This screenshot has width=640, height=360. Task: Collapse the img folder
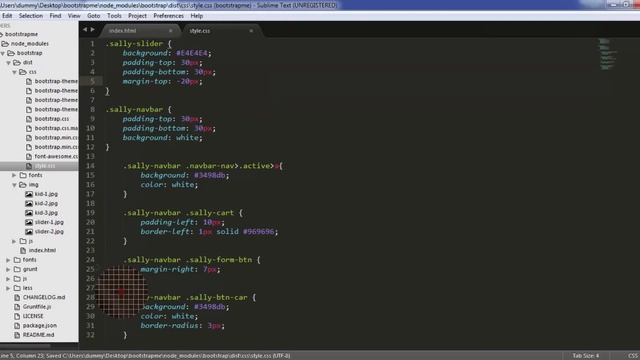pyautogui.click(x=14, y=184)
